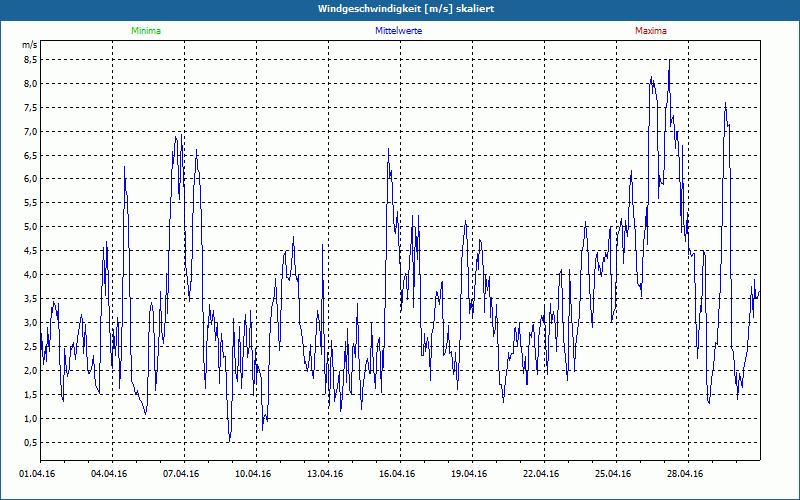Click the 5,5 y-axis value
The height and width of the screenshot is (500, 800).
31,203
